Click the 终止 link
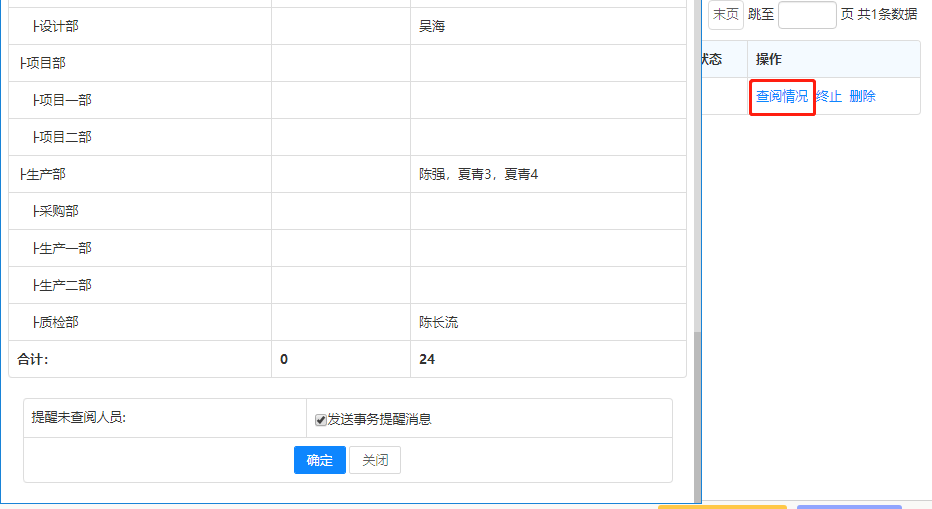Viewport: 932px width, 509px height. pos(829,96)
